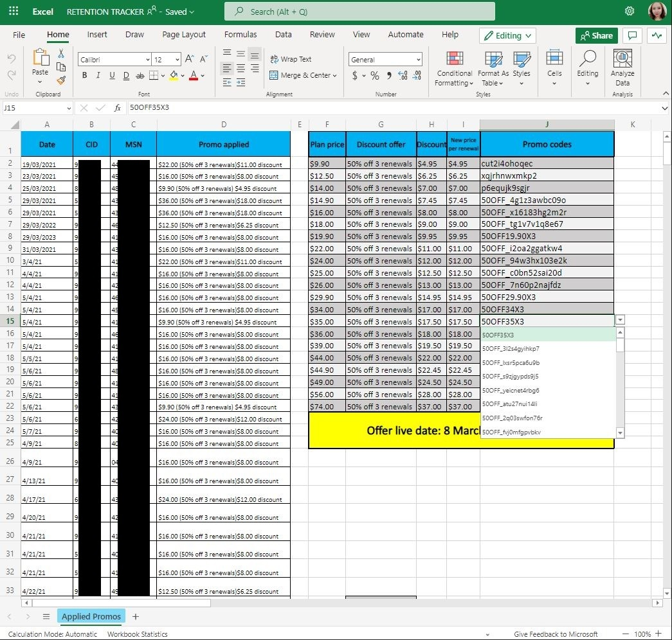Toggle Italic formatting
This screenshot has width=672, height=640.
(98, 75)
